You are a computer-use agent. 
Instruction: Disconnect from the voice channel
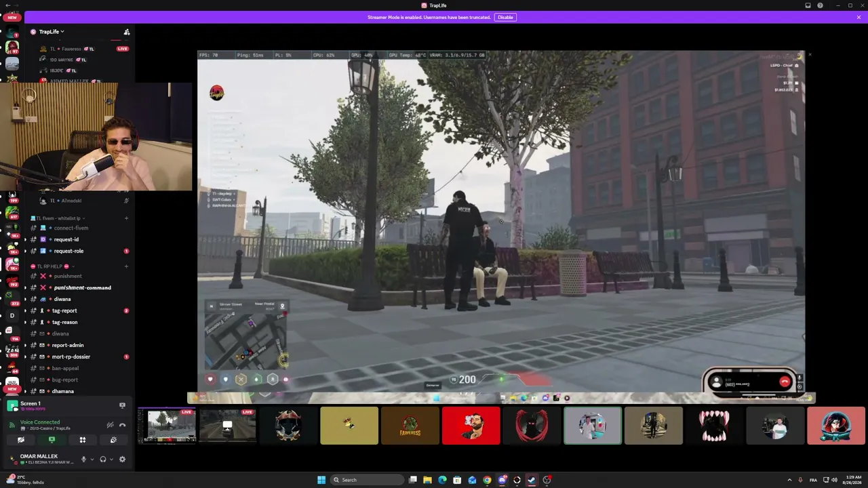[122, 425]
